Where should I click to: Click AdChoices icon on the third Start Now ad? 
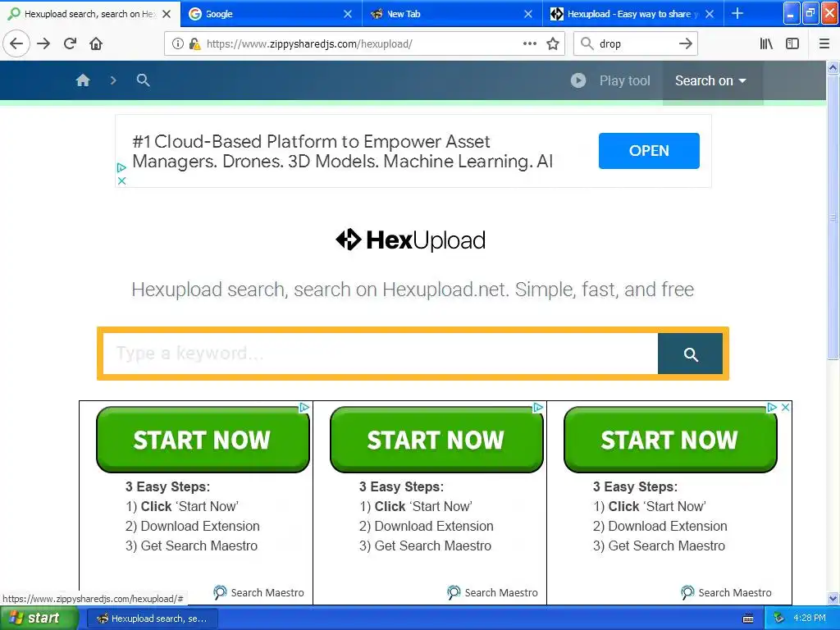772,408
